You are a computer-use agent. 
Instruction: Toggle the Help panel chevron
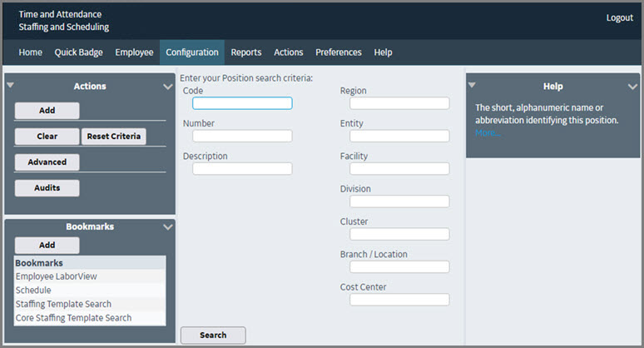pyautogui.click(x=632, y=86)
